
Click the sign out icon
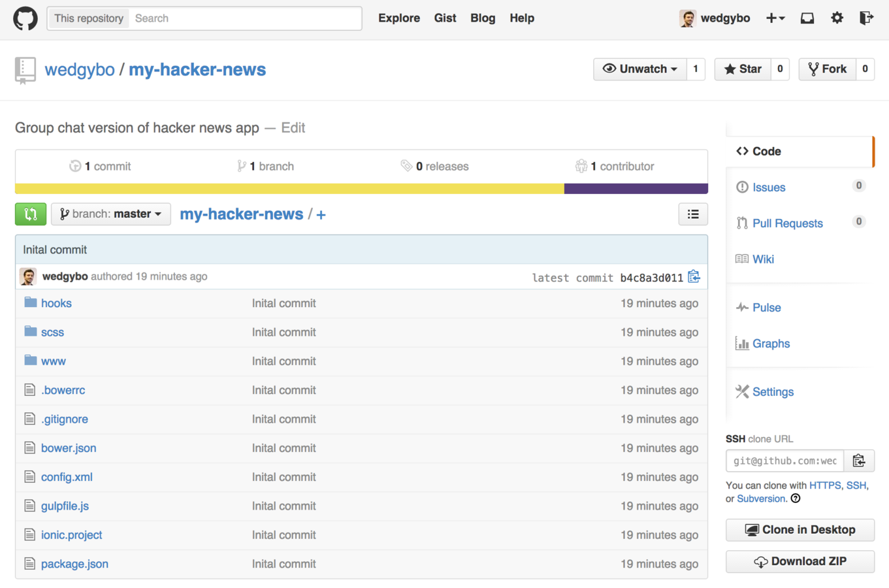pos(866,18)
